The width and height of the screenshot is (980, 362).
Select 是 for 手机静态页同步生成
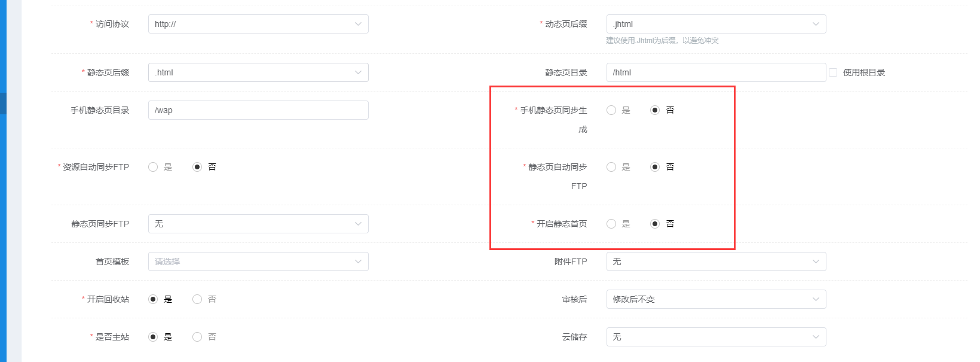click(611, 110)
